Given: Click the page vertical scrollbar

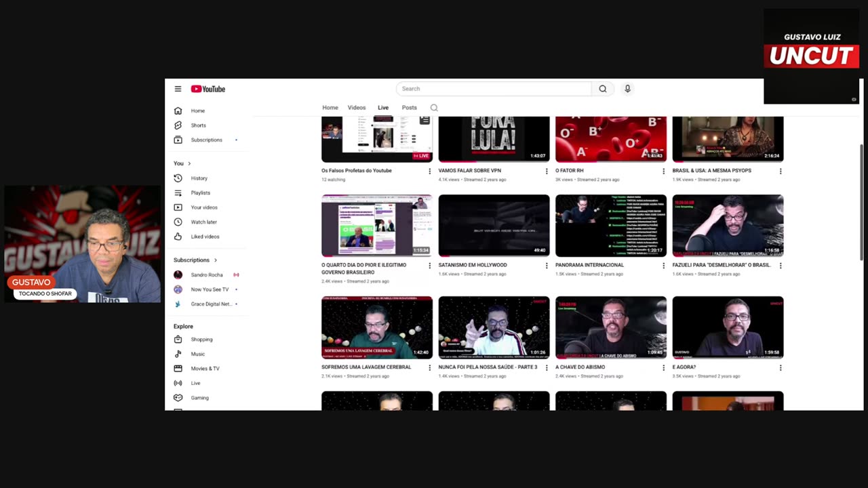Looking at the screenshot, I should tap(863, 201).
